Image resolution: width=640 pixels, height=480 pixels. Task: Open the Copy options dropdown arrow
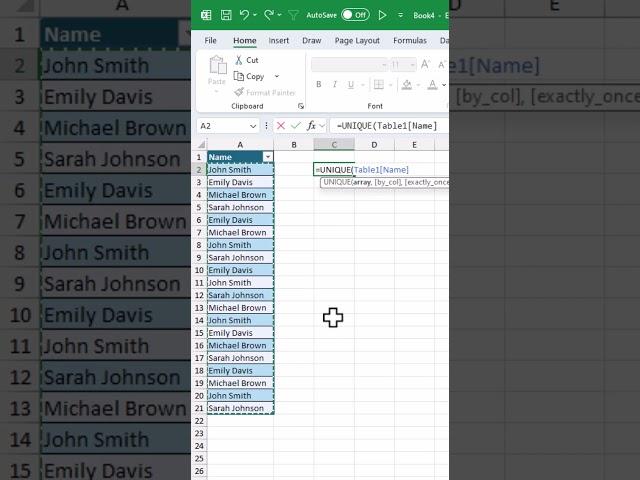point(277,76)
